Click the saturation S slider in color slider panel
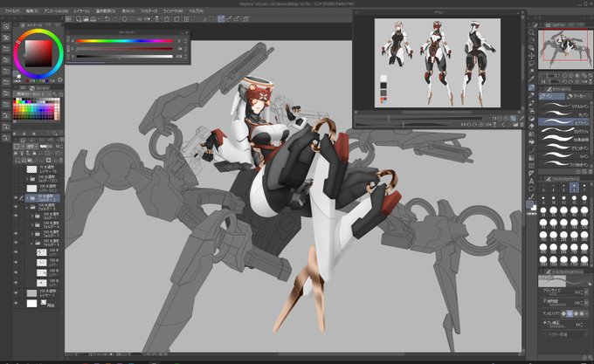This screenshot has height=364, width=594. pyautogui.click(x=124, y=48)
